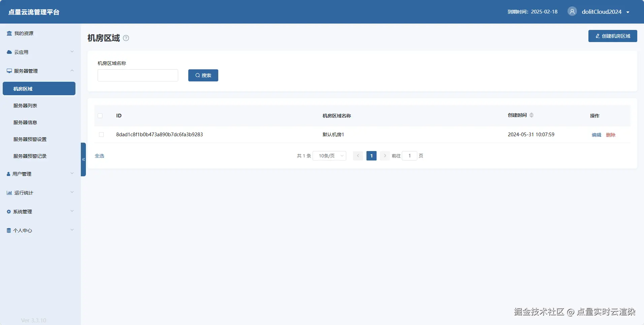Go to previous page arrow
The height and width of the screenshot is (325, 644).
coord(358,156)
